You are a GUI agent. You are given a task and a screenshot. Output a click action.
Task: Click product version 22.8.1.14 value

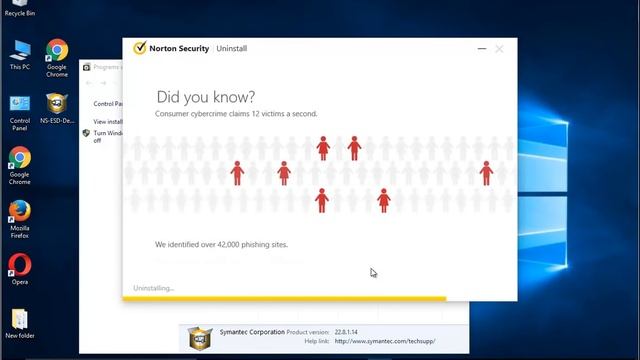[346, 332]
